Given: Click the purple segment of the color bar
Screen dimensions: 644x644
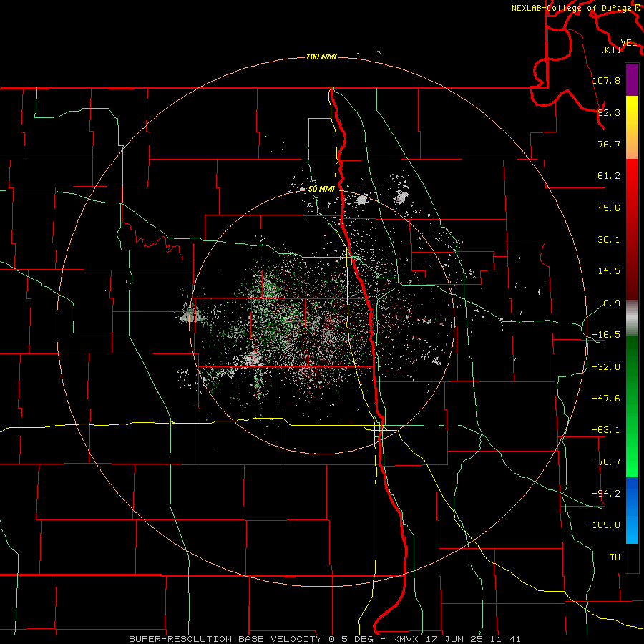Looking at the screenshot, I should (632, 79).
